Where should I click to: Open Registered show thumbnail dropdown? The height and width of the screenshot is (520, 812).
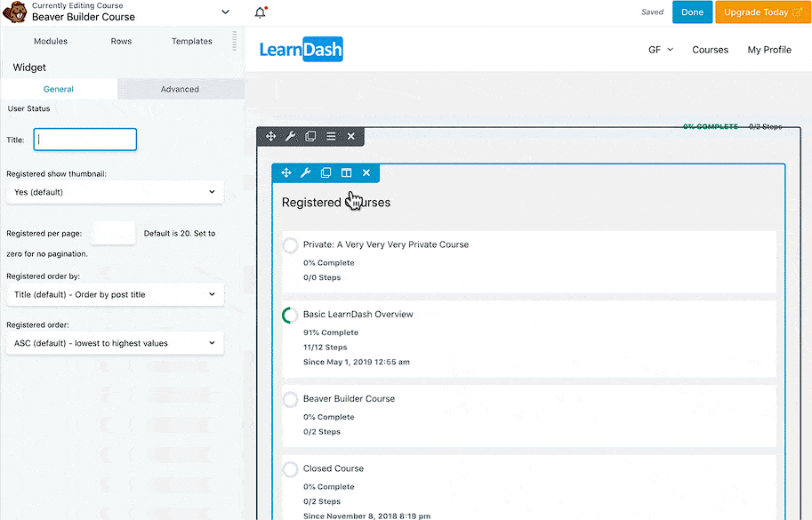click(x=115, y=192)
